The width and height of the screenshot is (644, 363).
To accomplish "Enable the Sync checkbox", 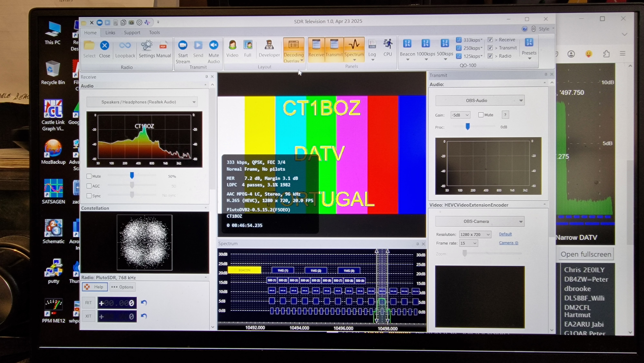I will 89,196.
